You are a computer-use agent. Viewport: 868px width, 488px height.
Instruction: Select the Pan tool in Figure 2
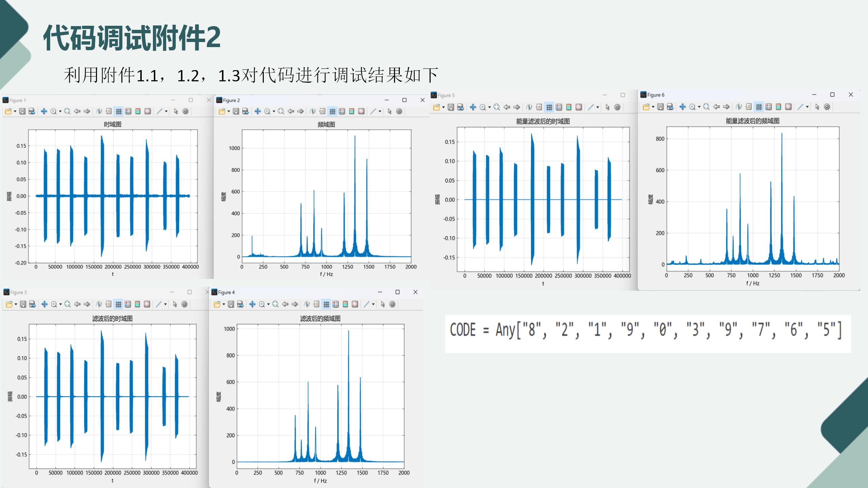tap(258, 111)
